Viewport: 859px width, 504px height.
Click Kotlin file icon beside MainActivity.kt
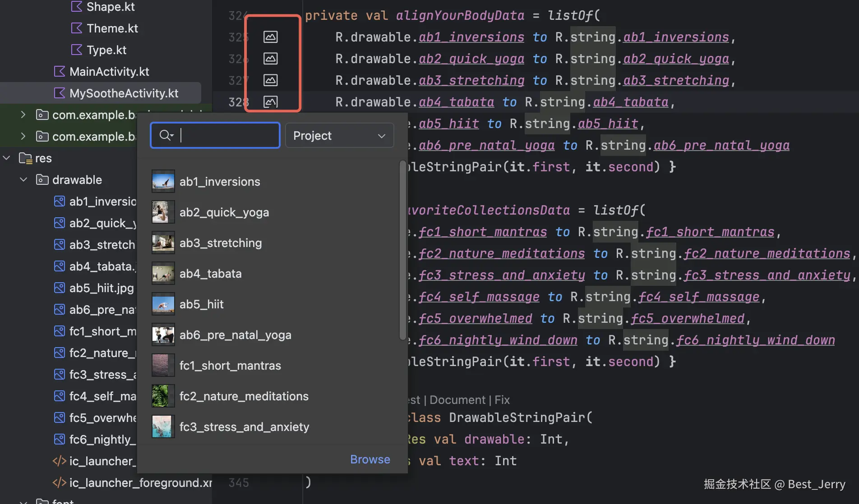click(x=60, y=72)
